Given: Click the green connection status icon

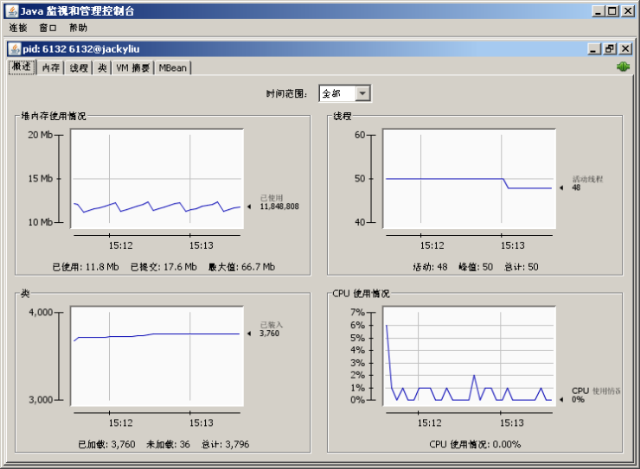Looking at the screenshot, I should (x=623, y=67).
